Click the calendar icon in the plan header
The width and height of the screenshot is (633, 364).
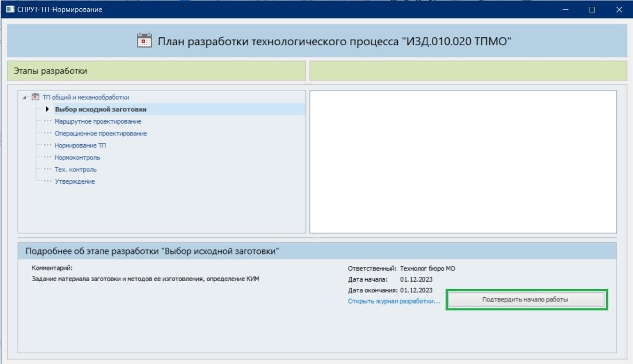point(145,41)
